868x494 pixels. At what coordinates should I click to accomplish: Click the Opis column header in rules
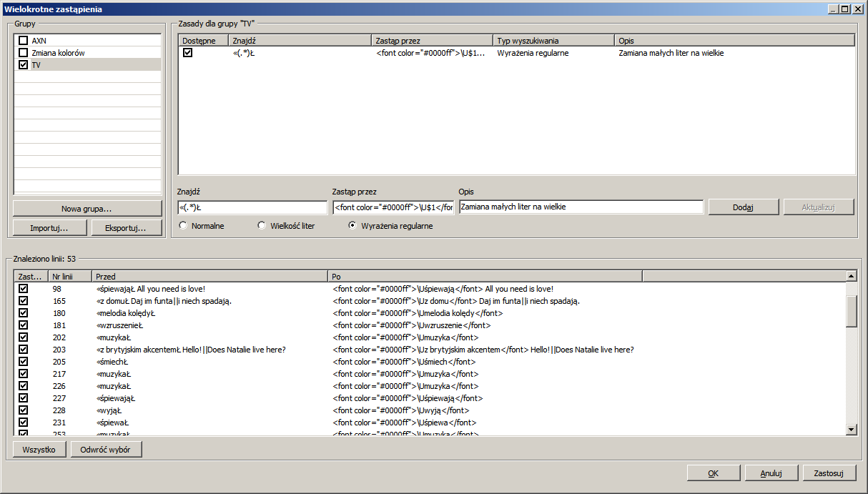[734, 41]
